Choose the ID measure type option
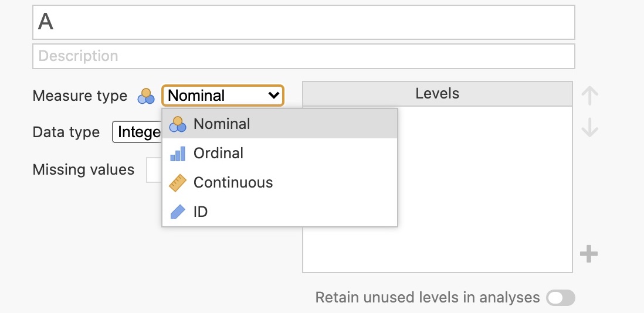The height and width of the screenshot is (313, 644). click(x=201, y=212)
